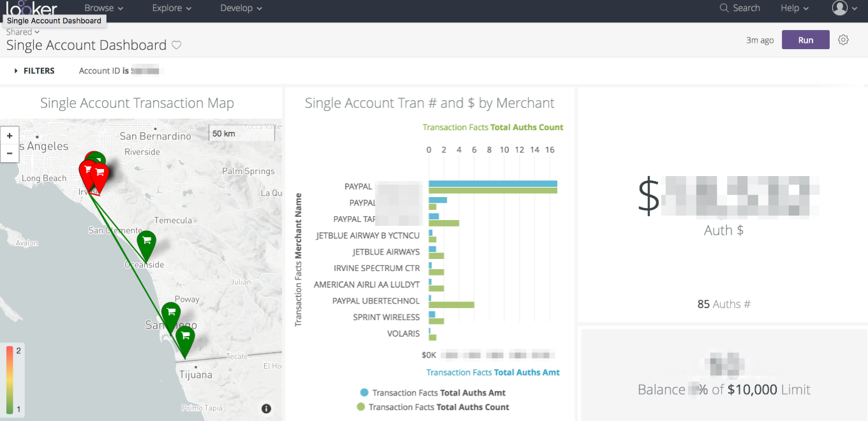Click the top PAYPAL blue bar
The height and width of the screenshot is (421, 868).
point(492,184)
